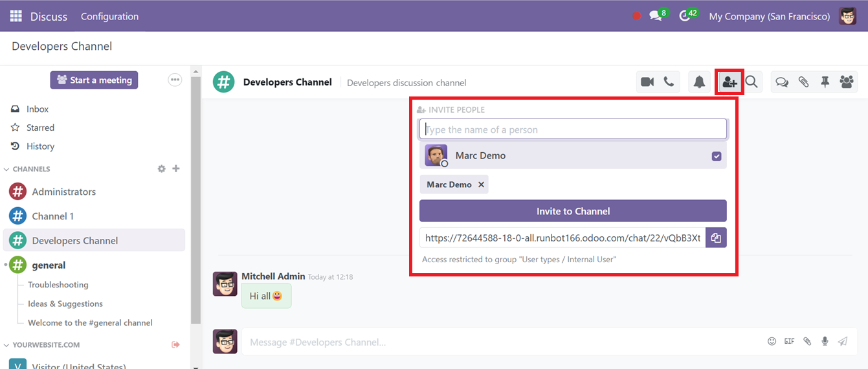The height and width of the screenshot is (369, 868).
Task: Collapse the YOURWEBSITE.COM section
Action: (41, 345)
